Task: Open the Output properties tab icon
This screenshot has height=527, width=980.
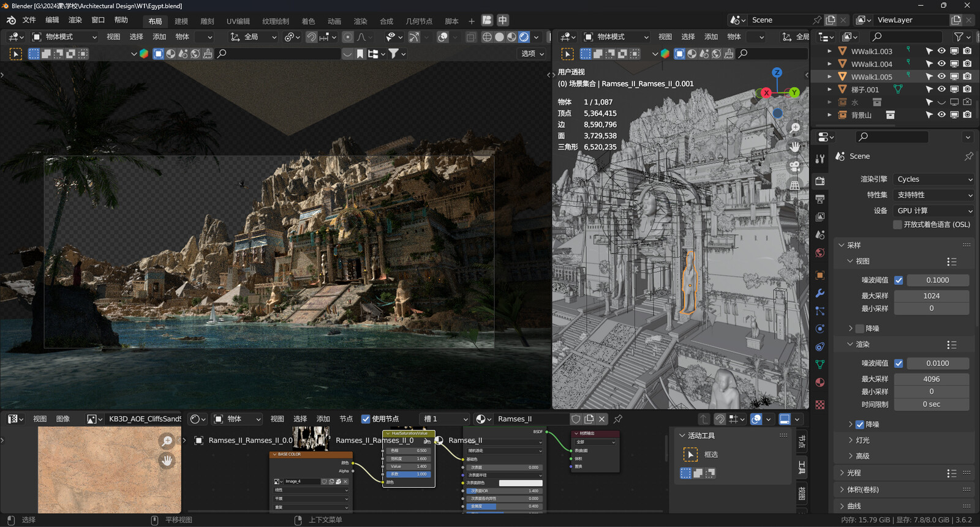Action: tap(820, 199)
